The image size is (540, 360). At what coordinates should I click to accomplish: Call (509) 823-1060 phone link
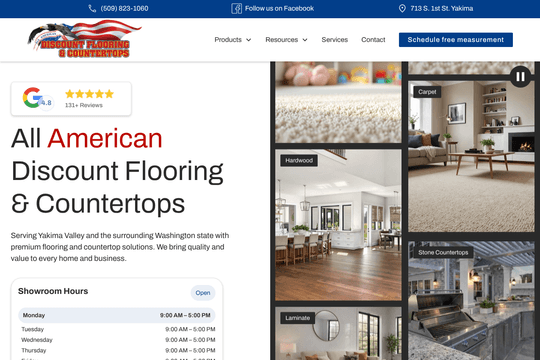point(124,9)
